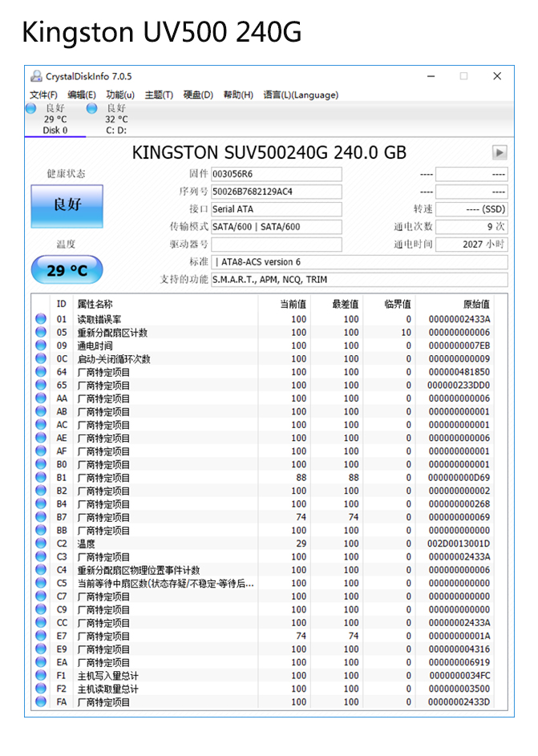
Task: Open the 语言(L)(Language) menu
Action: tap(301, 95)
